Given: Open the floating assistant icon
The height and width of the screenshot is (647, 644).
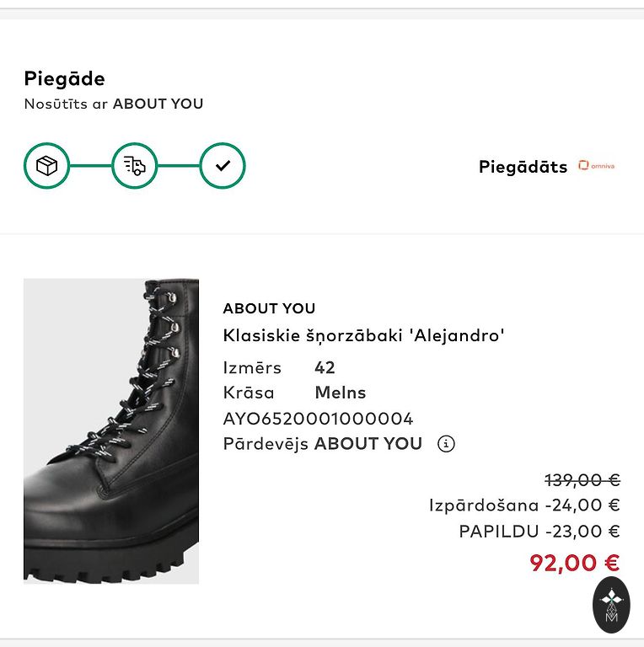Looking at the screenshot, I should [611, 604].
